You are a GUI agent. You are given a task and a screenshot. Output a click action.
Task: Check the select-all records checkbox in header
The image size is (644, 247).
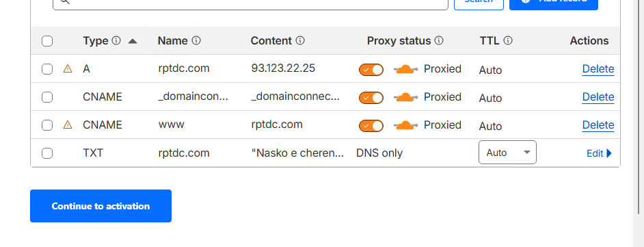pos(47,41)
